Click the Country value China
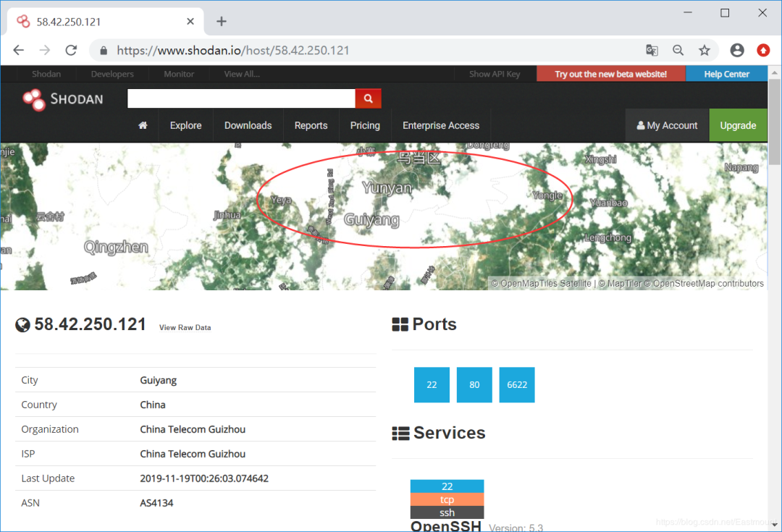 [153, 405]
